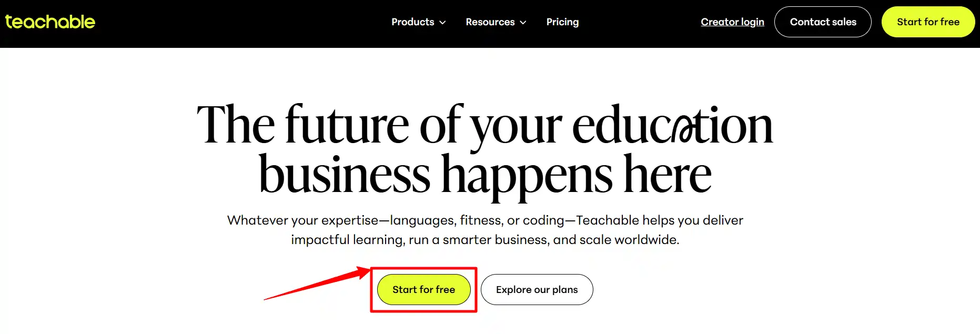Expand the Resources dropdown chevron

(x=523, y=23)
